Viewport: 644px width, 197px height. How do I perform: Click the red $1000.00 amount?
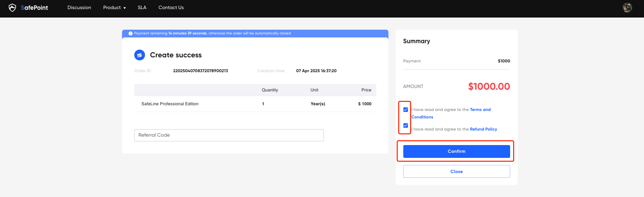489,86
